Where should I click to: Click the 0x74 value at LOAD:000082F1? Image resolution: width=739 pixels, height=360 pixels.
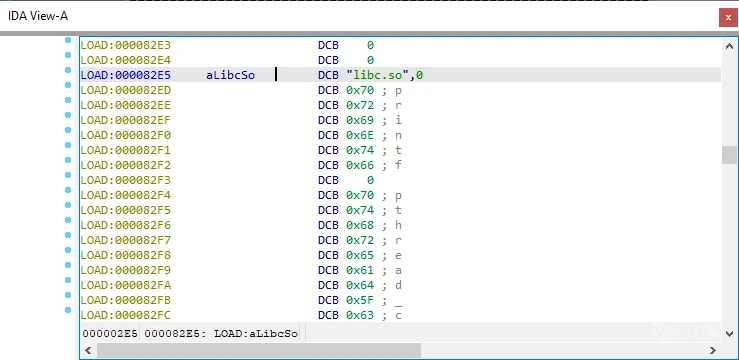click(x=360, y=150)
